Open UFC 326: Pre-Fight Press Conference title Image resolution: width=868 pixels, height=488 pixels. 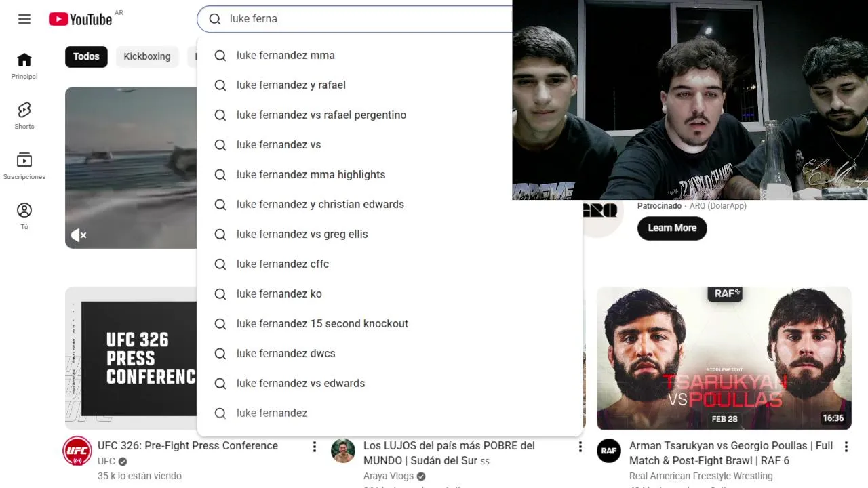pos(188,445)
